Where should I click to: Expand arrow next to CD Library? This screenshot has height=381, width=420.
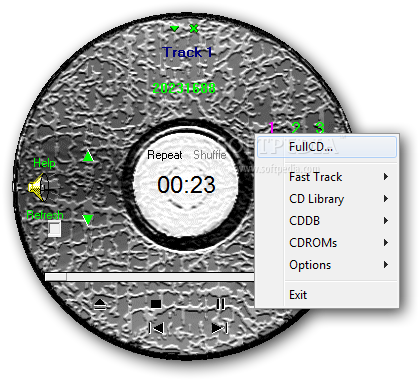386,199
